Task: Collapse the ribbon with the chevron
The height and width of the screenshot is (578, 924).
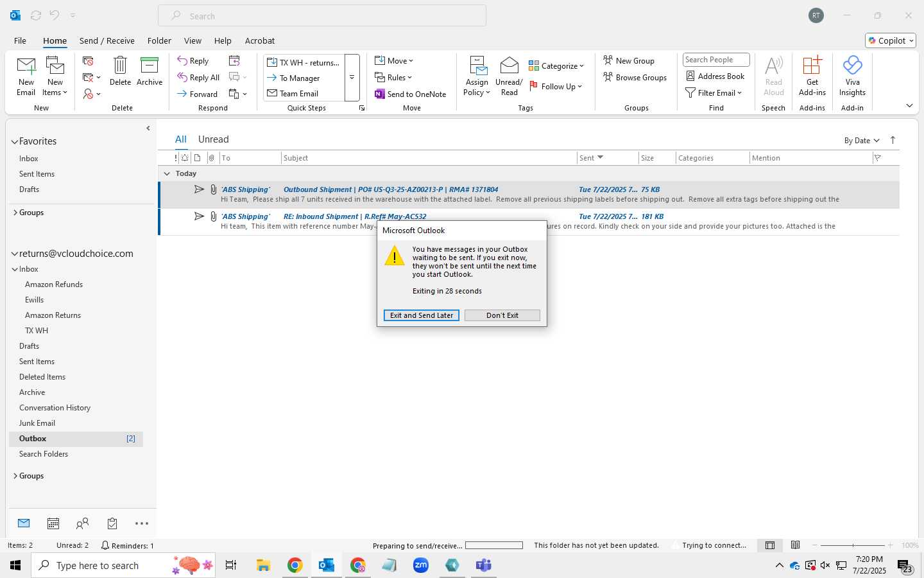Action: click(909, 105)
